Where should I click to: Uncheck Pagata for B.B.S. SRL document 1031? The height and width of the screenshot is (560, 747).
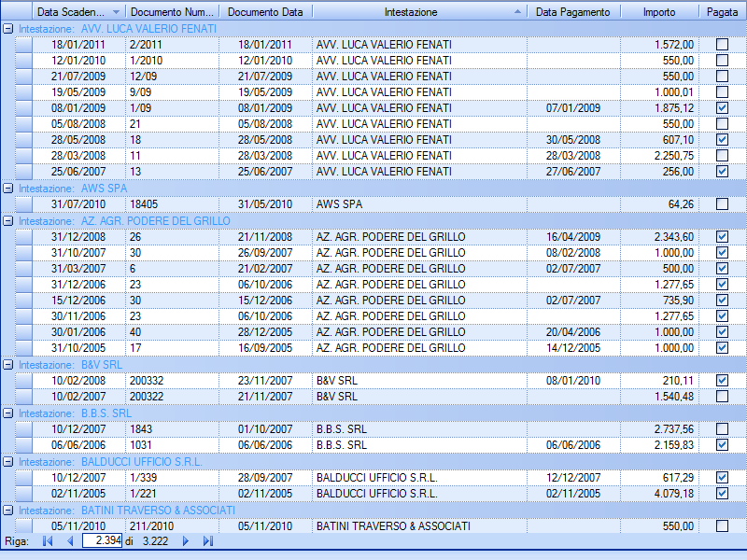[722, 445]
